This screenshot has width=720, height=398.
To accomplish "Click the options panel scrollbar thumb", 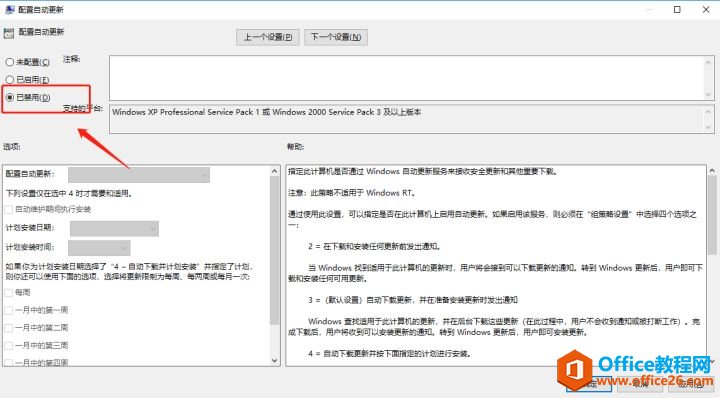I will [x=275, y=250].
